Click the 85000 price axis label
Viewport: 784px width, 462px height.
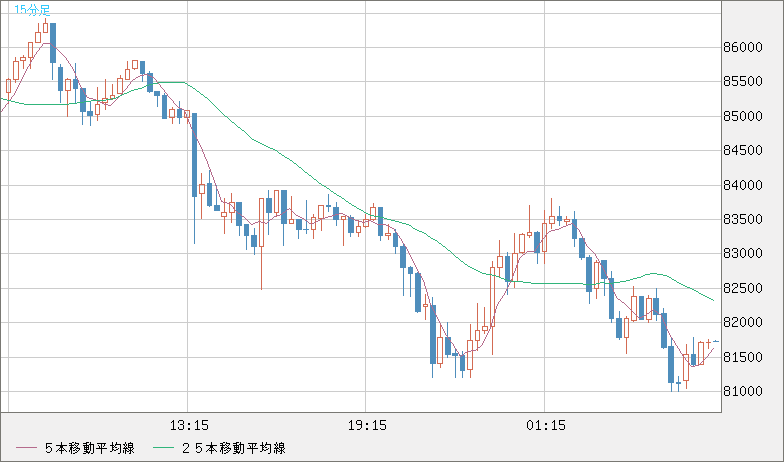[743, 116]
